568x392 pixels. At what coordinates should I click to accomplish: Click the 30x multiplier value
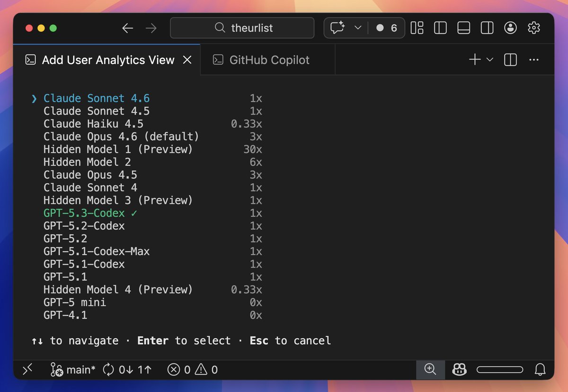pos(253,150)
